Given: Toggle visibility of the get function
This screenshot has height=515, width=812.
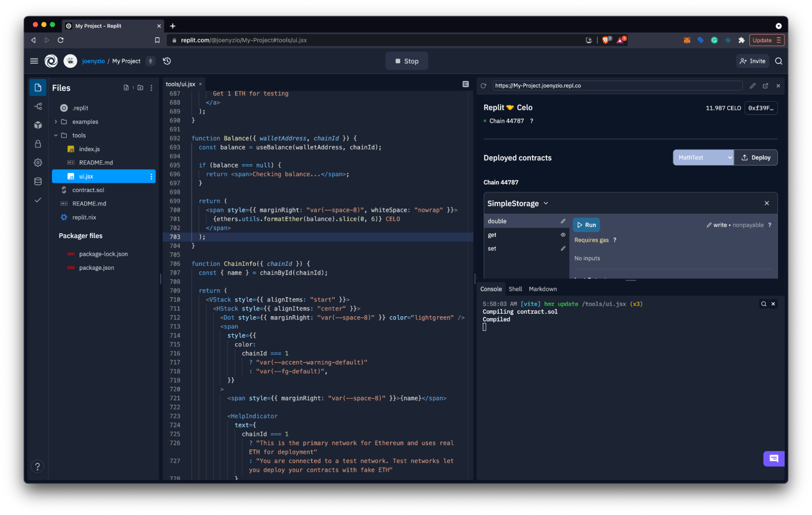Looking at the screenshot, I should pos(563,235).
